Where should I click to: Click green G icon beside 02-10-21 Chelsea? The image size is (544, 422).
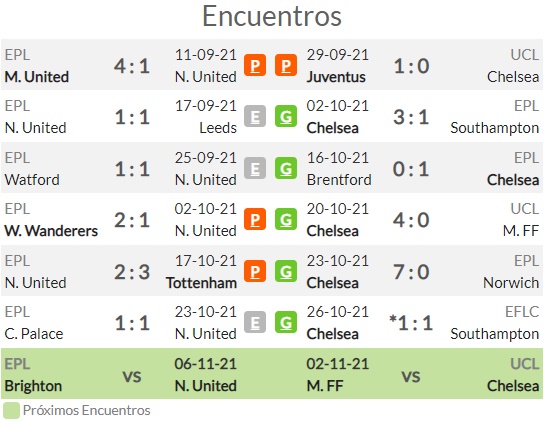(x=286, y=116)
